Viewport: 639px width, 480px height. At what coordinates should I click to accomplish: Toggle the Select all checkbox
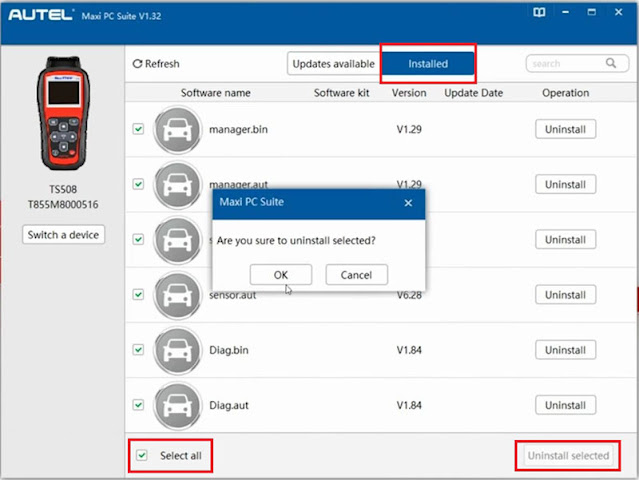click(x=142, y=455)
